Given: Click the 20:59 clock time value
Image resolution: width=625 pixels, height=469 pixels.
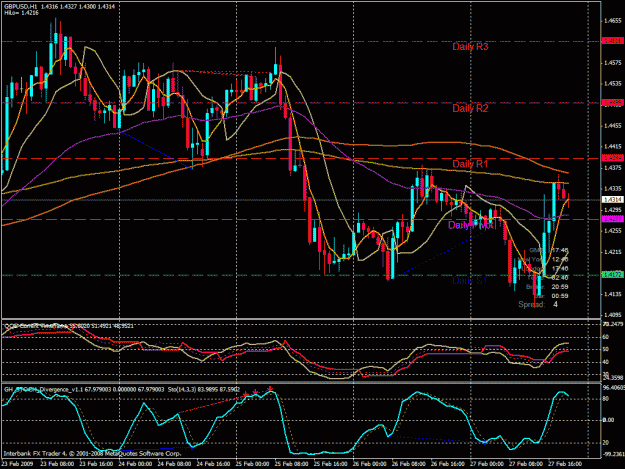Looking at the screenshot, I should point(560,287).
